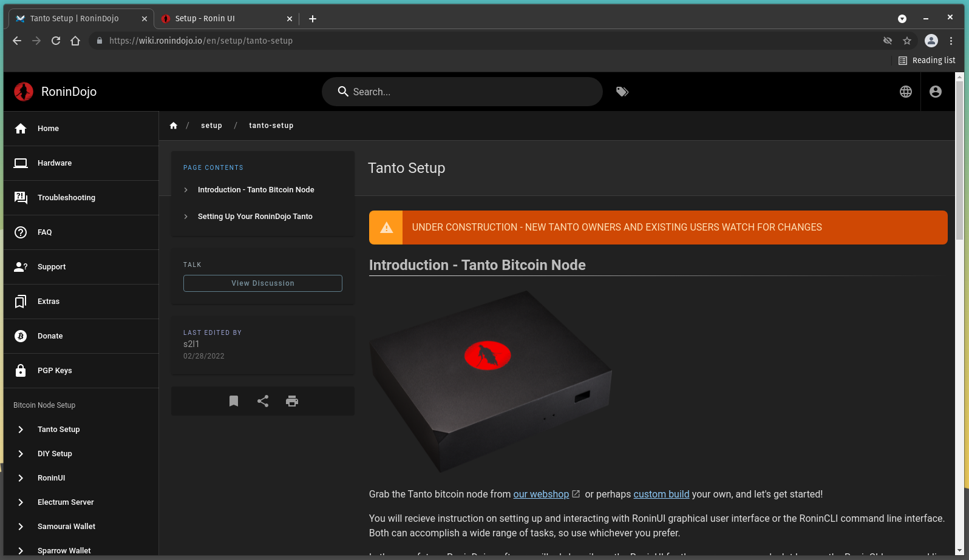The height and width of the screenshot is (560, 969).
Task: Open Donate in sidebar
Action: point(81,336)
